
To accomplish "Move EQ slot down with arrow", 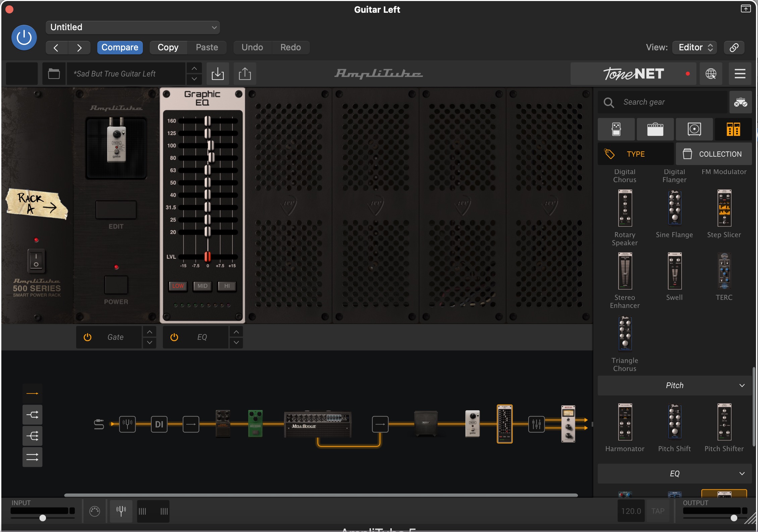I will 236,342.
